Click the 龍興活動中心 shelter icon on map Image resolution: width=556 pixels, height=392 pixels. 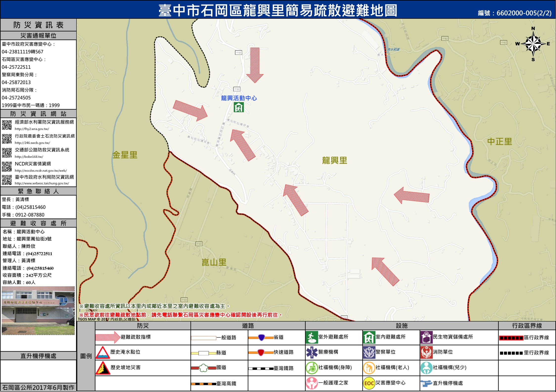coord(239,107)
